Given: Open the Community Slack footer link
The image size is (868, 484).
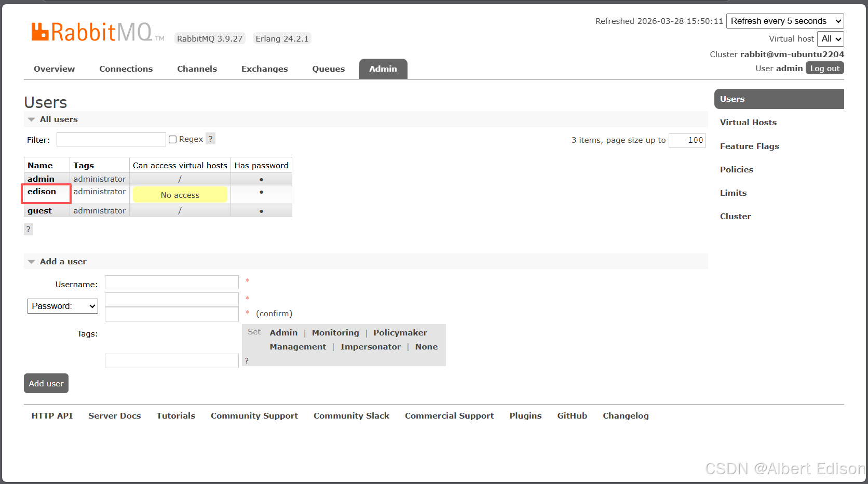Looking at the screenshot, I should (351, 415).
